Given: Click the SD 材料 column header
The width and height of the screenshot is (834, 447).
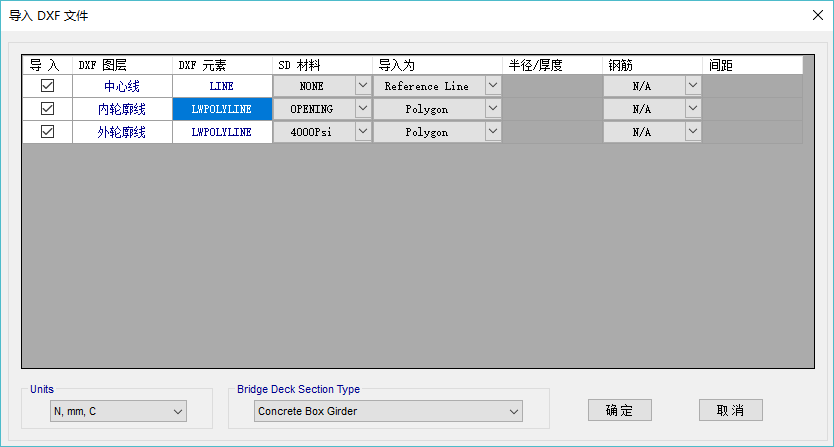Looking at the screenshot, I should click(x=322, y=65).
